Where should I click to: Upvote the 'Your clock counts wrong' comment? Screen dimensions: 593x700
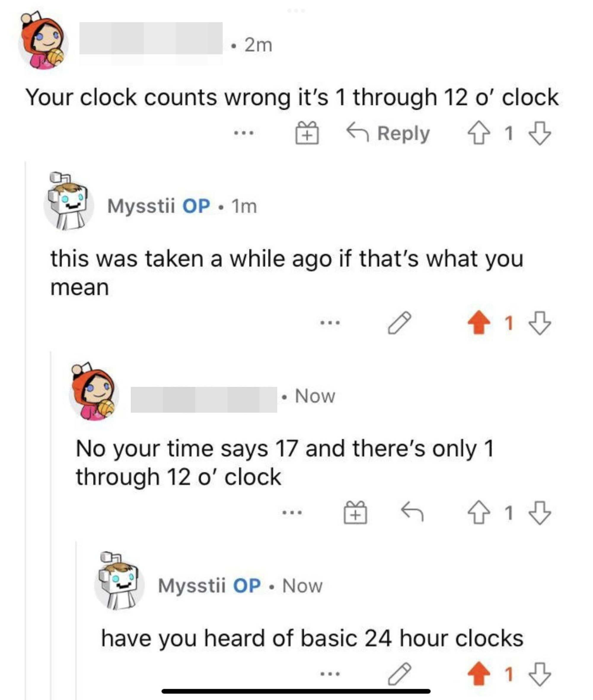click(479, 133)
